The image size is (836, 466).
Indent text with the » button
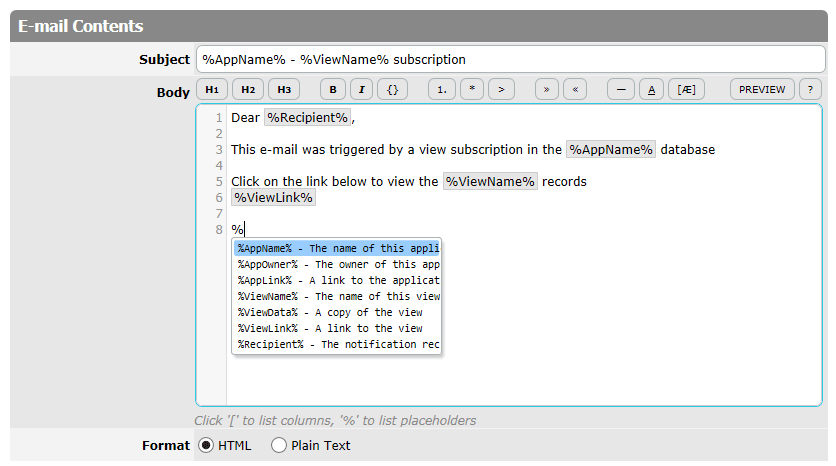(x=546, y=90)
